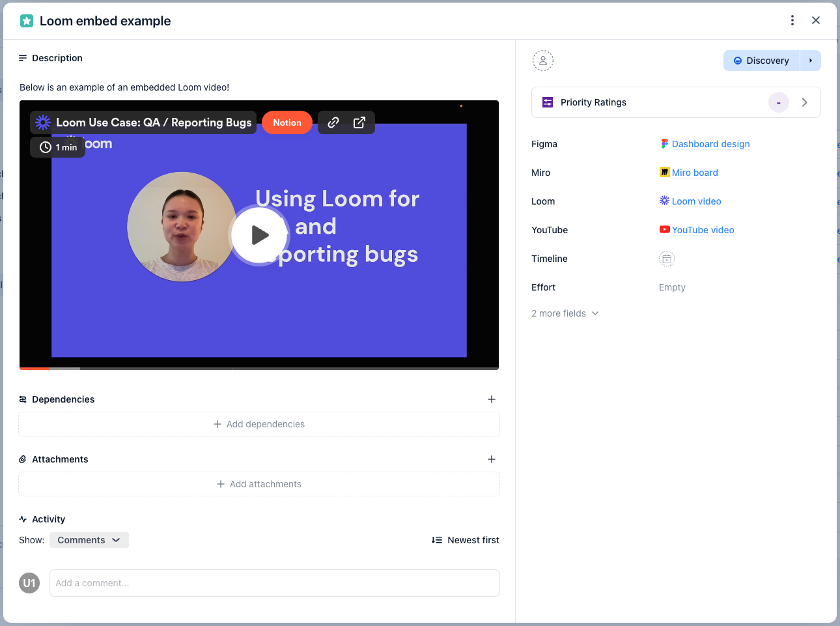The width and height of the screenshot is (840, 626).
Task: Play the embedded Loom video
Action: point(259,235)
